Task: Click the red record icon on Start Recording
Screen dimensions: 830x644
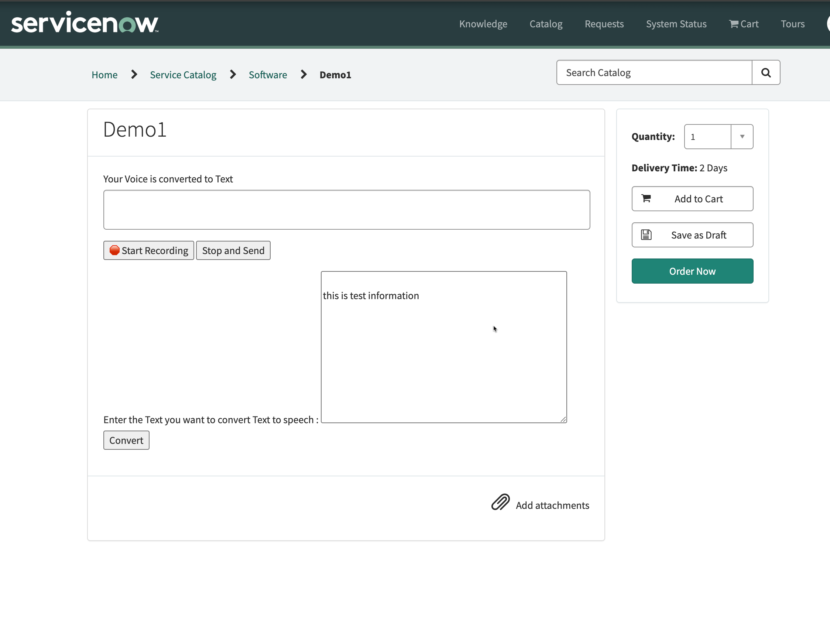Action: pos(114,250)
